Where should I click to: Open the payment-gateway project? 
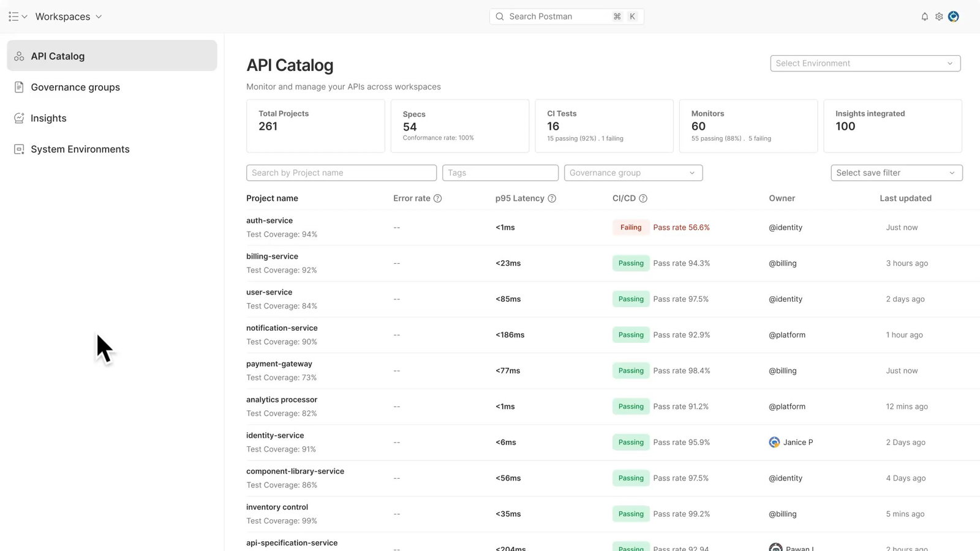pos(279,364)
